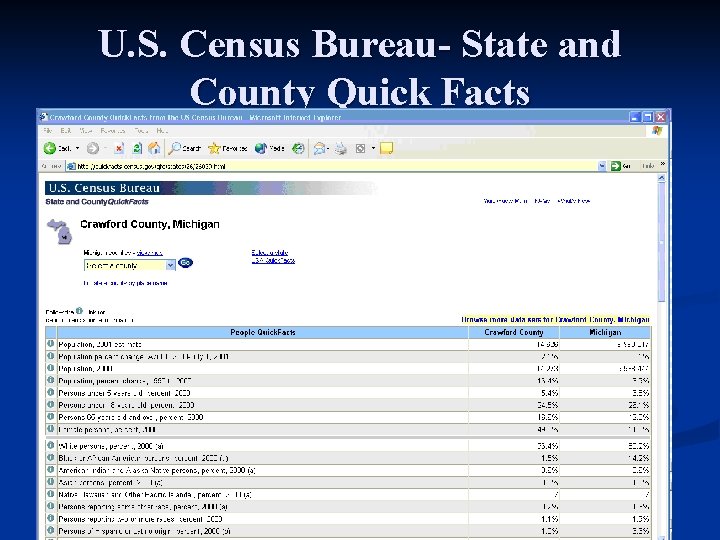The image size is (720, 540).
Task: Click info icon for Asian persons percent row
Action: click(x=51, y=482)
